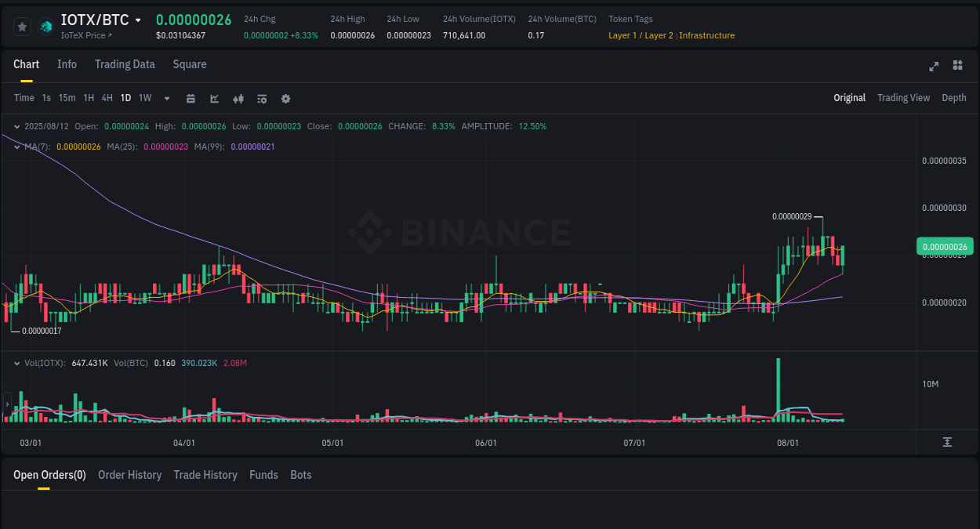
Task: Open the indicator settings list icon
Action: [x=261, y=98]
